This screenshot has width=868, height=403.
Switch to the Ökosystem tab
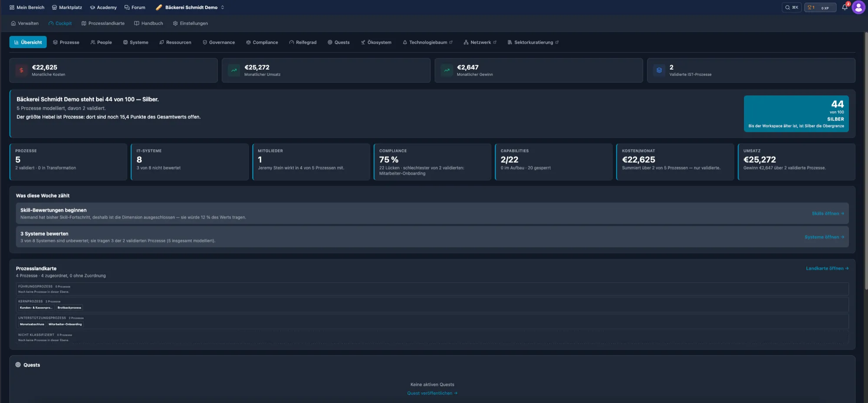click(x=376, y=42)
